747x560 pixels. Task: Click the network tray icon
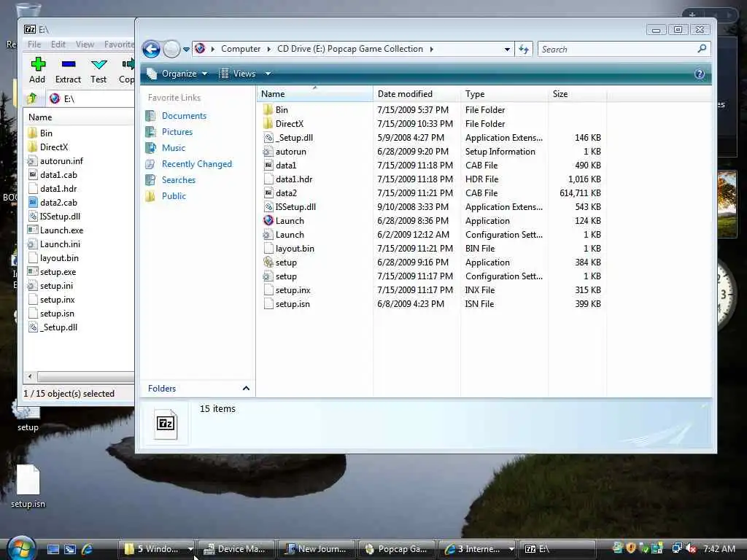(677, 548)
